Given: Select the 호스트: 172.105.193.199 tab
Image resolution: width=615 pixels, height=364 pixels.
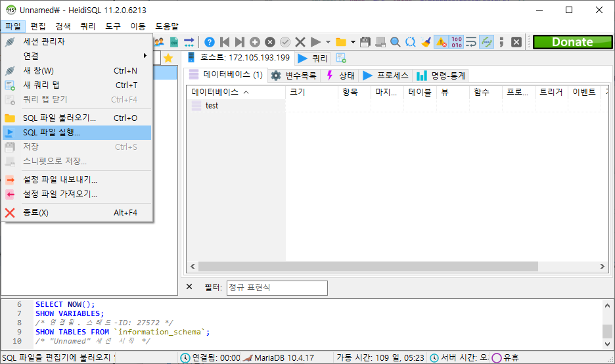Looking at the screenshot, I should click(239, 58).
